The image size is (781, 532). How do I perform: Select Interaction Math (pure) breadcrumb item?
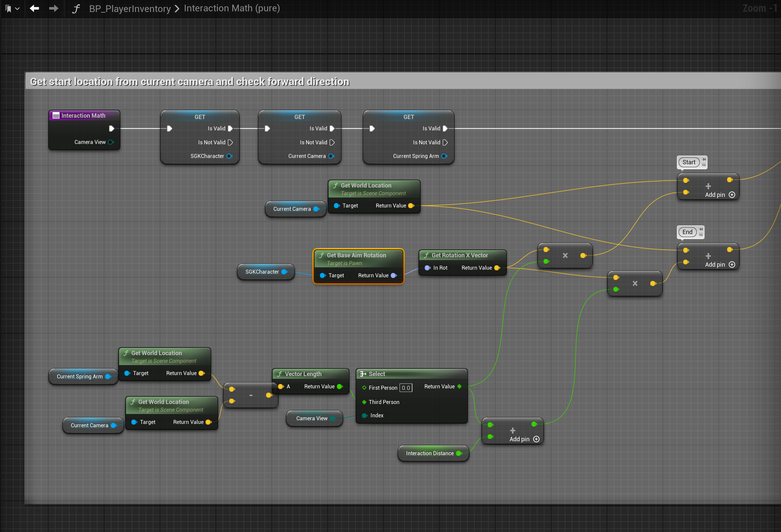232,8
